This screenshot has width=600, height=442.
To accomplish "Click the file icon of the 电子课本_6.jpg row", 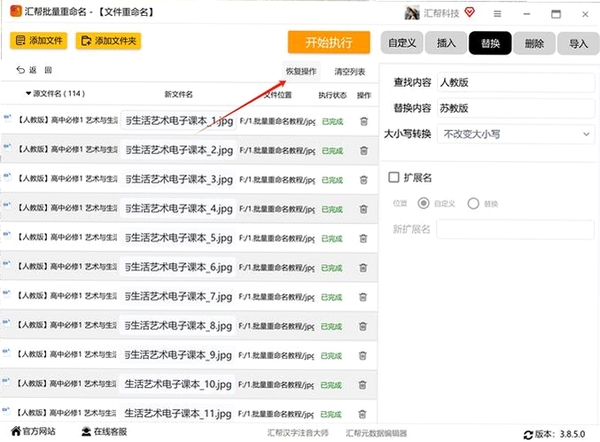I will pos(7,264).
